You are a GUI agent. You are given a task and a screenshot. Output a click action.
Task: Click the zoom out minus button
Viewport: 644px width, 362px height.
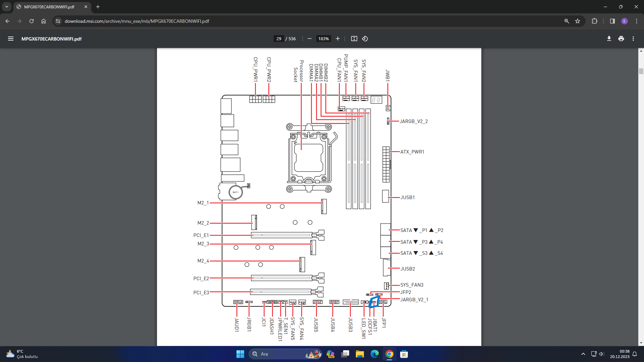point(310,39)
